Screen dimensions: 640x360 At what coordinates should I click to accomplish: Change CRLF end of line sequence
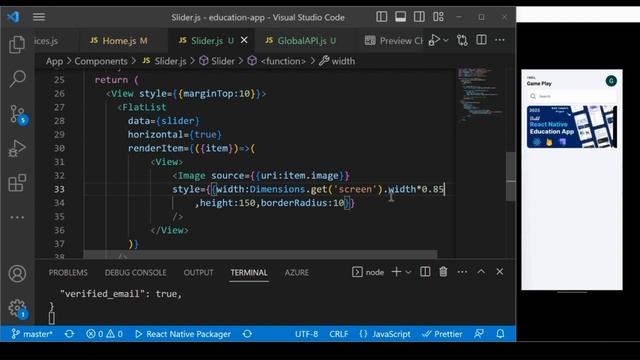click(339, 334)
